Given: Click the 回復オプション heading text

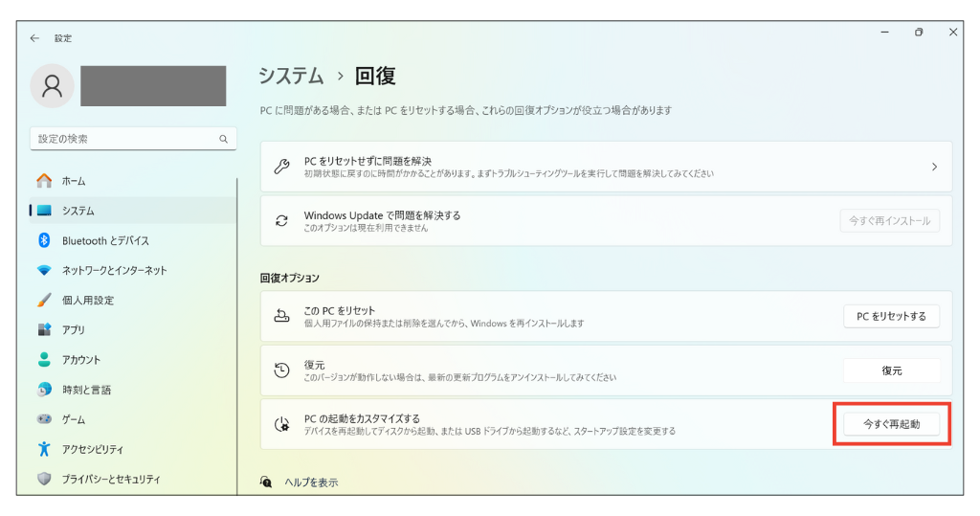Looking at the screenshot, I should [290, 278].
